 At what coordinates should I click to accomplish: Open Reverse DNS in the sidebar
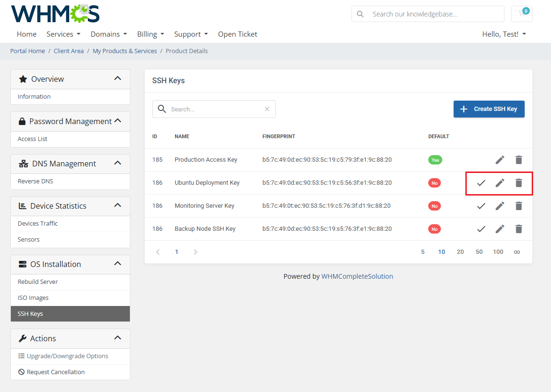pyautogui.click(x=70, y=181)
